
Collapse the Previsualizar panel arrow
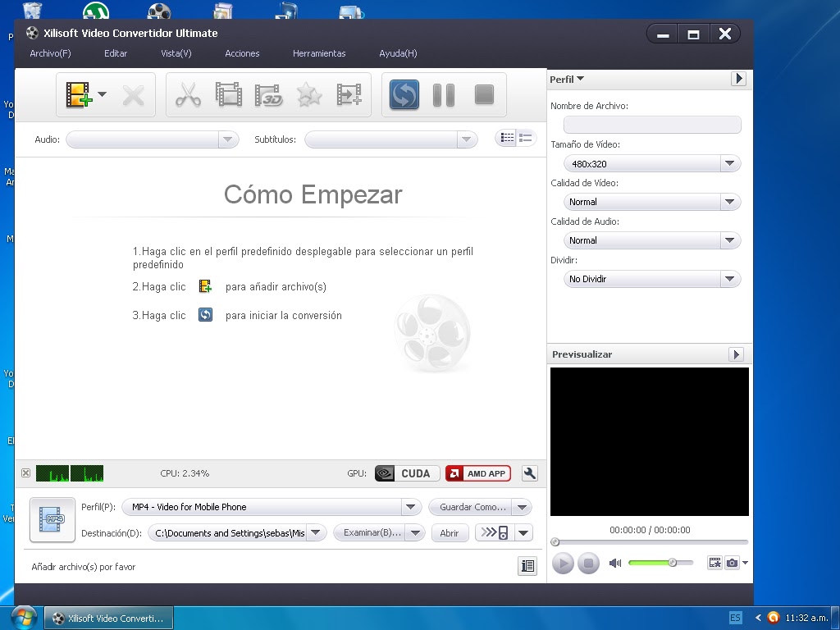(x=736, y=354)
